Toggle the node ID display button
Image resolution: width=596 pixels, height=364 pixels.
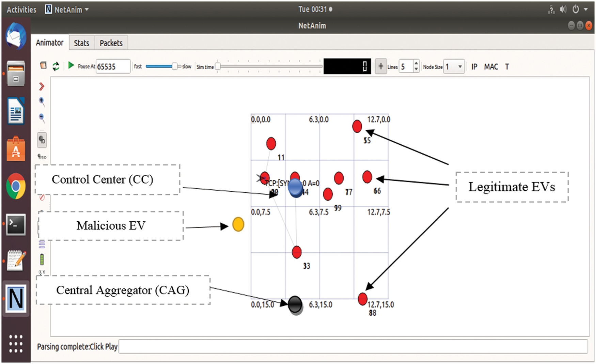pos(42,140)
